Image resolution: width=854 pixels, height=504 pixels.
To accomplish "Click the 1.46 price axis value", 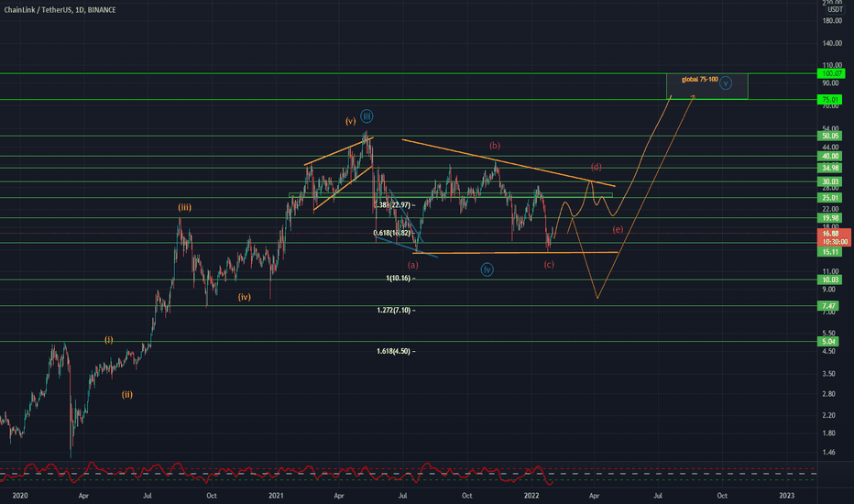I will pos(828,453).
